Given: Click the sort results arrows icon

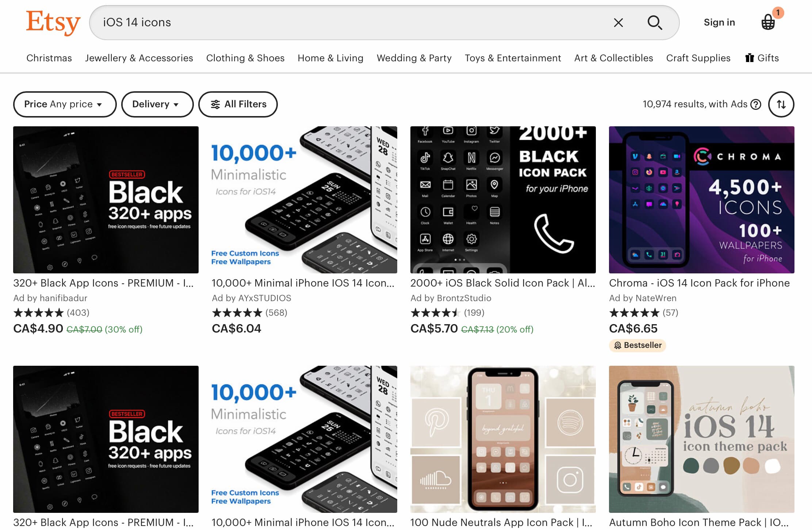Looking at the screenshot, I should 781,104.
